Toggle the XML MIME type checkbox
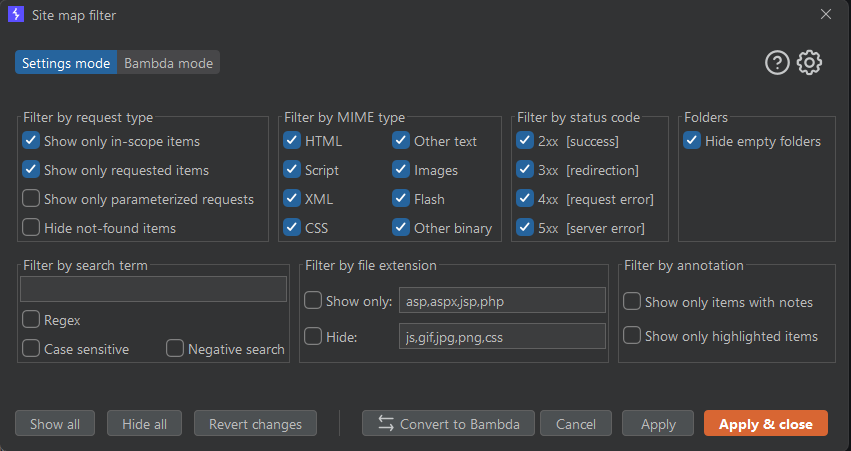 292,199
